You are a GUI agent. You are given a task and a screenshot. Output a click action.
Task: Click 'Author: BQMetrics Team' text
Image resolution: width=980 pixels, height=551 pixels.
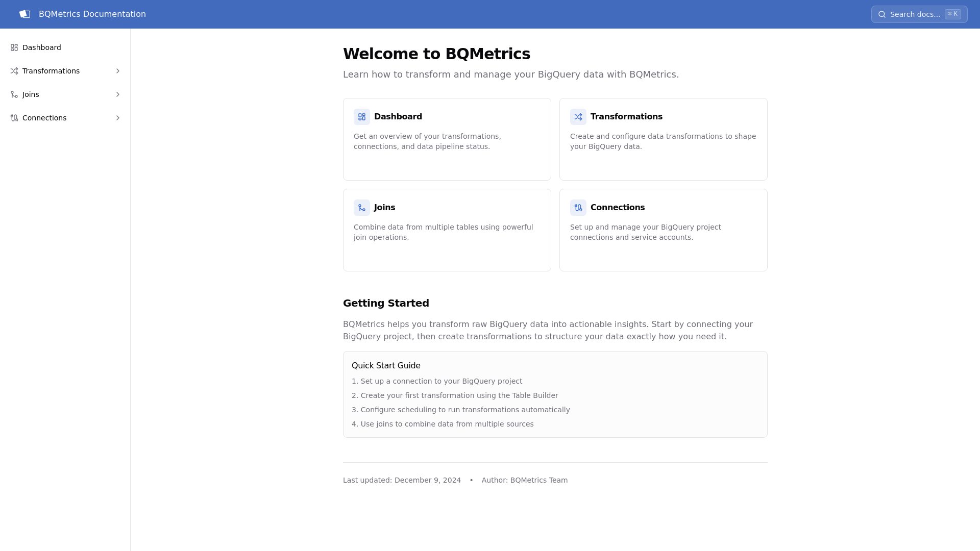[x=525, y=480]
